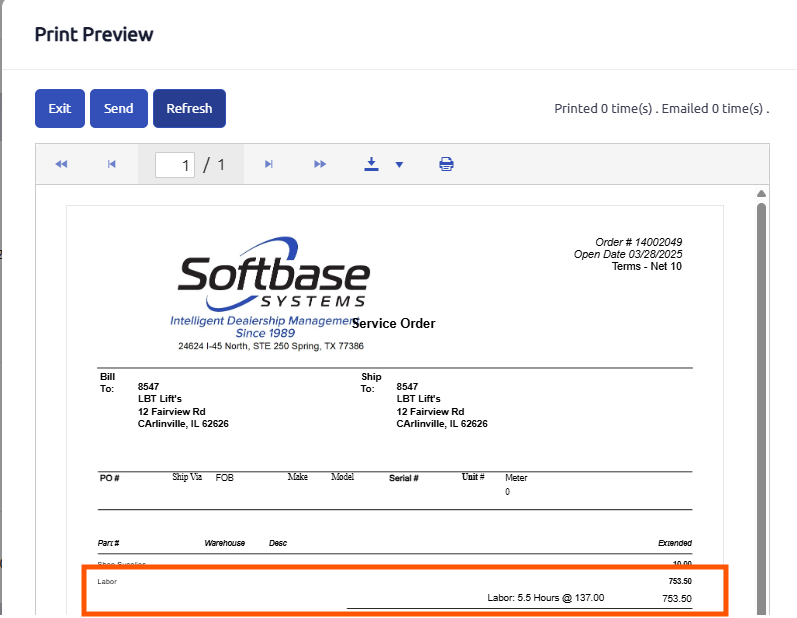Download the report using export icon
797x618 pixels.
[x=372, y=164]
